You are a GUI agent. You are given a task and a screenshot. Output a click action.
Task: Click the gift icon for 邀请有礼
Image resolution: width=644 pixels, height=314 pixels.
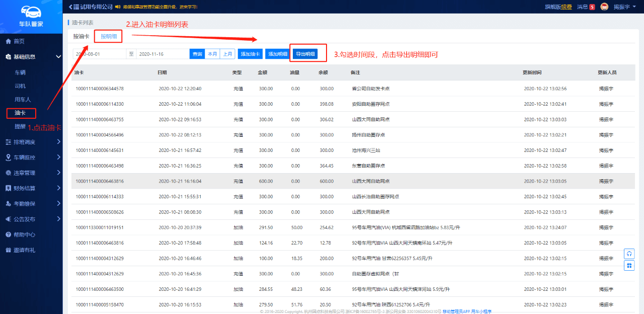tap(8, 250)
